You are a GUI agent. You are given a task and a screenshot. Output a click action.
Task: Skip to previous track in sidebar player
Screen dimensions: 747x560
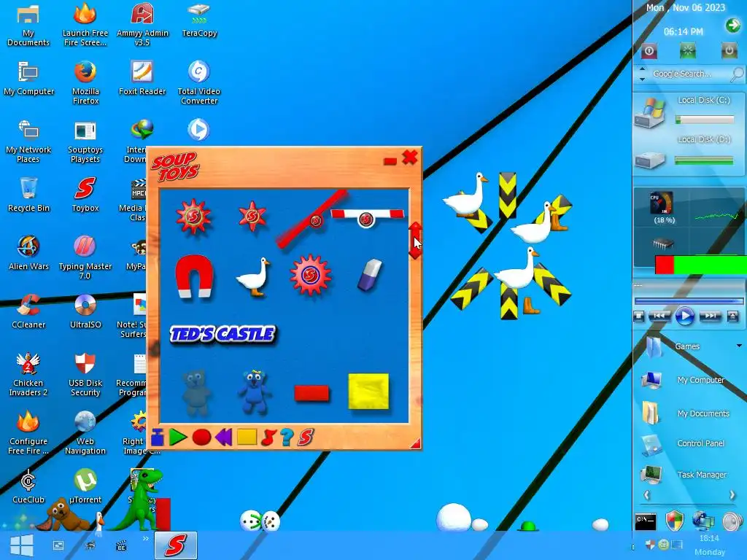[x=659, y=316]
